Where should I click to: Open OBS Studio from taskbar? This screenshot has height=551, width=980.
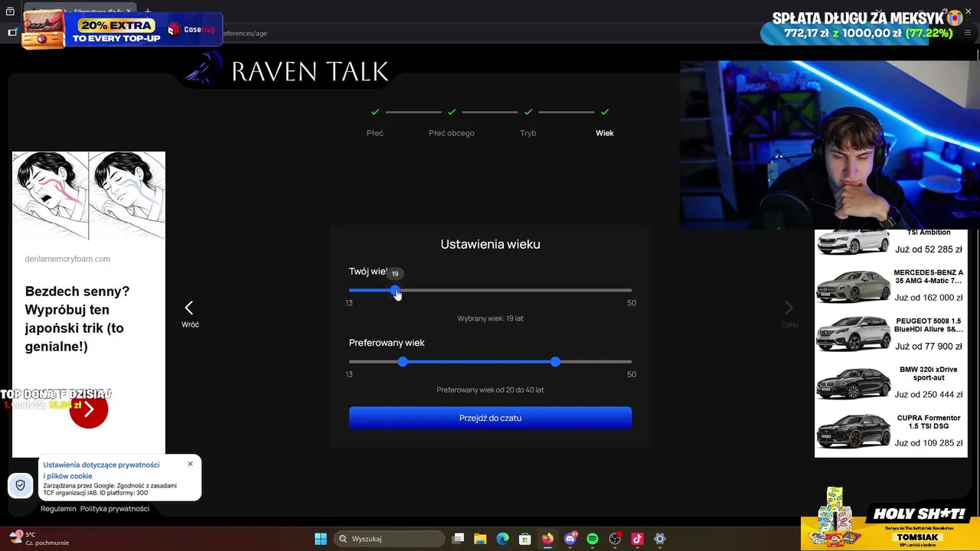(x=615, y=539)
